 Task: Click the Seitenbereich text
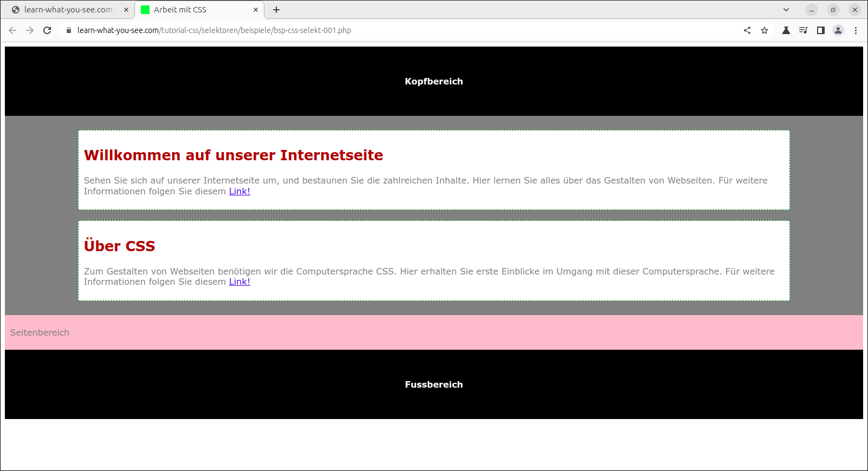coord(40,332)
